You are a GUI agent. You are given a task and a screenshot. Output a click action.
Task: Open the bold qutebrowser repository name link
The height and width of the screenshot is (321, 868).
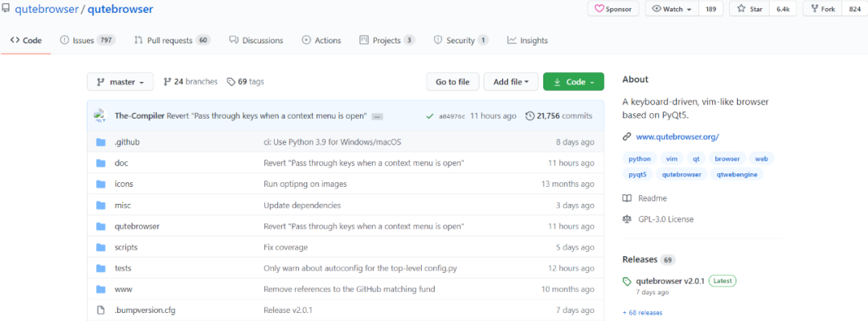[121, 10]
